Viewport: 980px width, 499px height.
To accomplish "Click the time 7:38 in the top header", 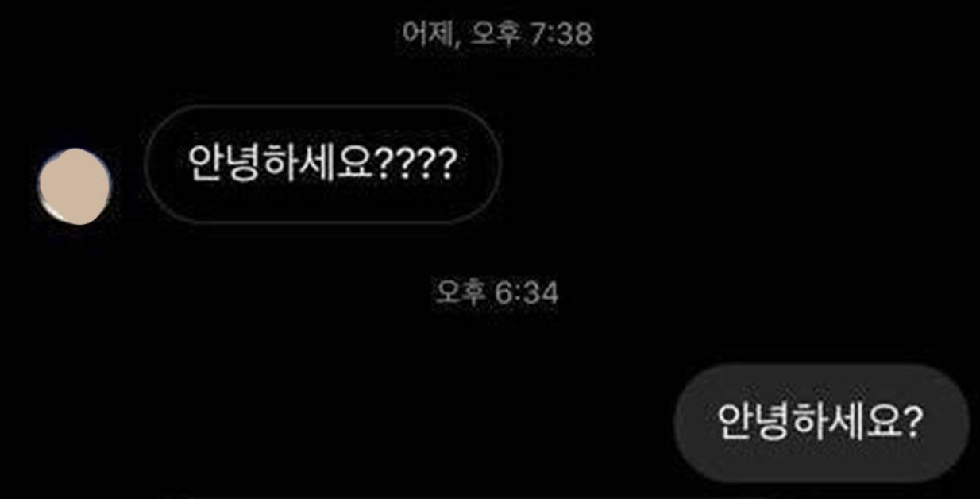I will (560, 34).
